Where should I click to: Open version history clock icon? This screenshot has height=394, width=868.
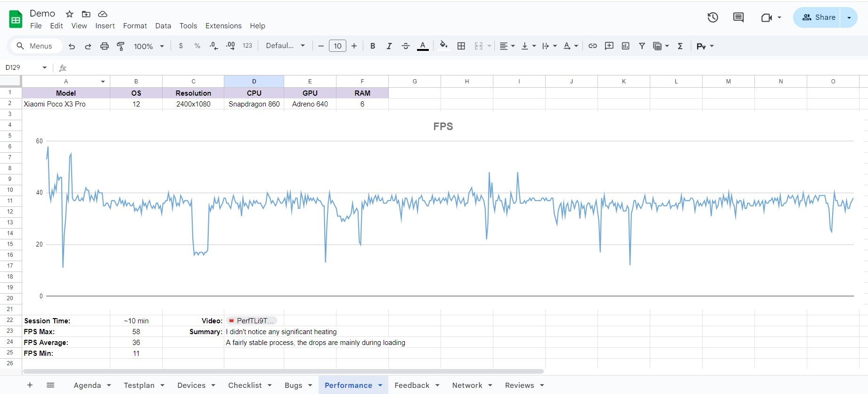712,17
